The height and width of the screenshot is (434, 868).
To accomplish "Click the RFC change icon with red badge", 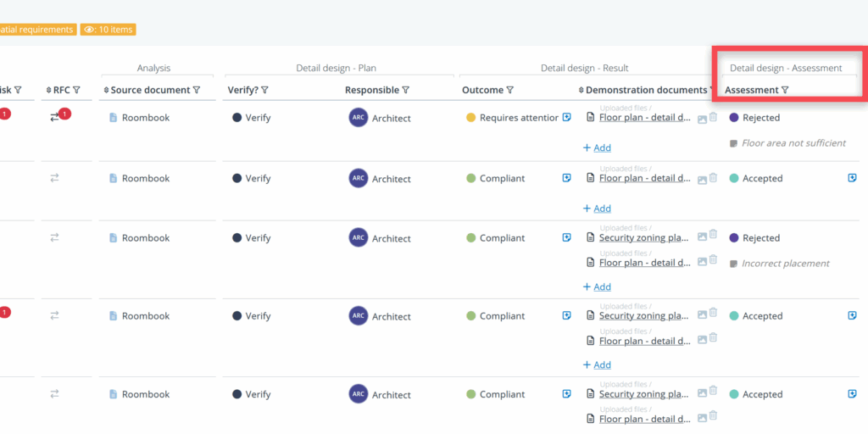I will point(56,117).
